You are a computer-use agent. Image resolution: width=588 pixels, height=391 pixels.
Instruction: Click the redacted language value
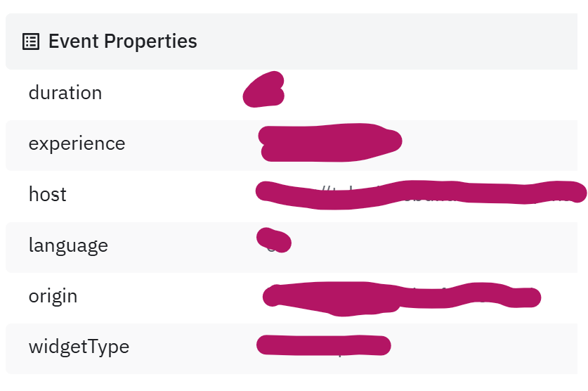pyautogui.click(x=274, y=240)
